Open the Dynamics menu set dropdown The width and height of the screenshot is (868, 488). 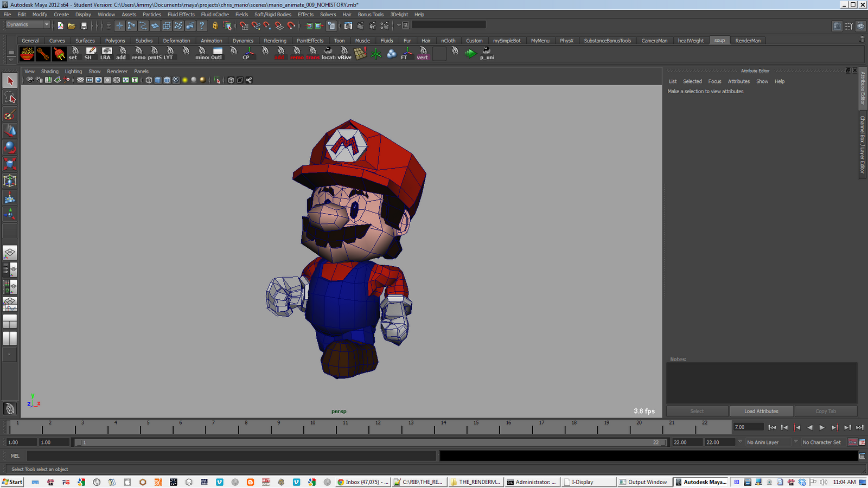point(27,25)
